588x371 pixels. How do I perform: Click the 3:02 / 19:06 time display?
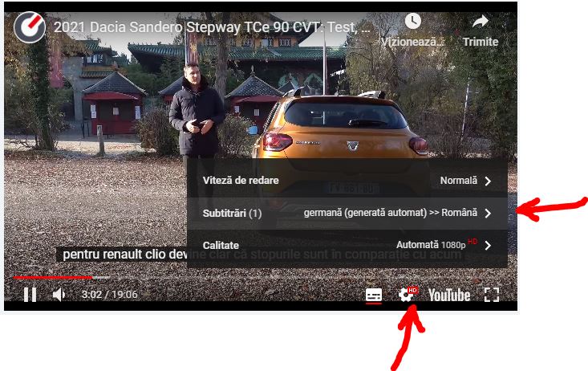click(x=110, y=295)
